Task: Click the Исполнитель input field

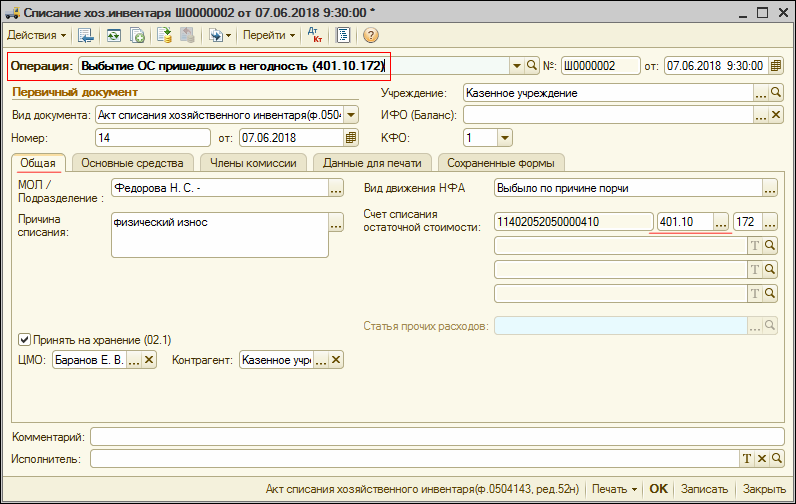Action: click(415, 459)
